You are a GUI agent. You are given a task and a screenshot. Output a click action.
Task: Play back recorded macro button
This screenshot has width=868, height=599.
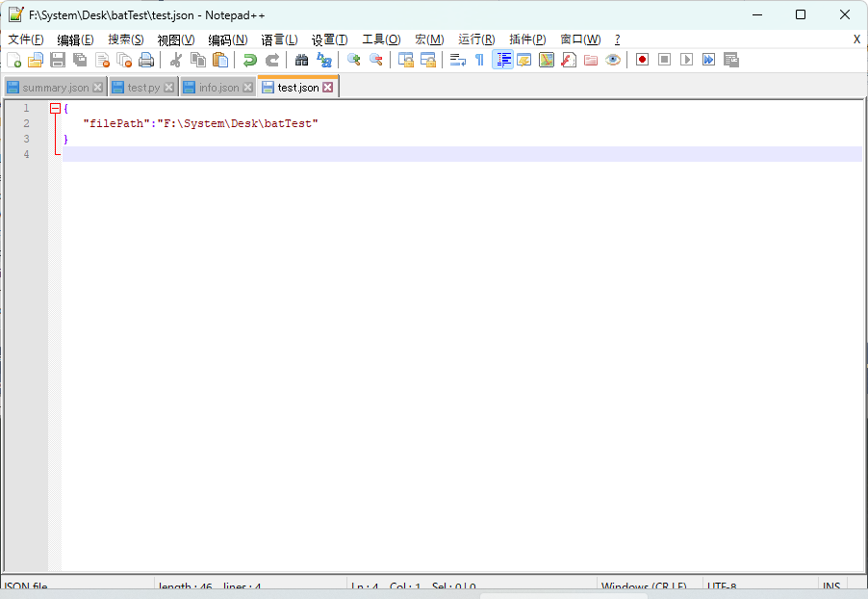click(686, 60)
